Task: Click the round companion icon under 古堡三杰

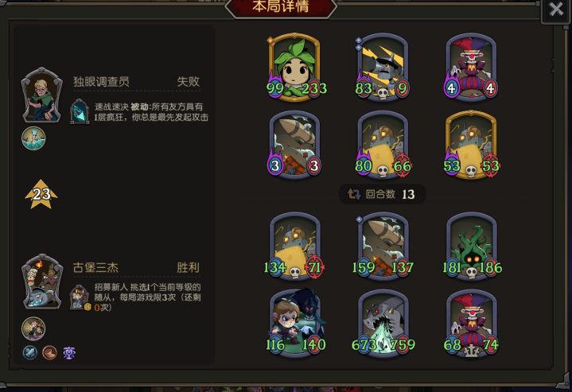Action: tap(33, 328)
